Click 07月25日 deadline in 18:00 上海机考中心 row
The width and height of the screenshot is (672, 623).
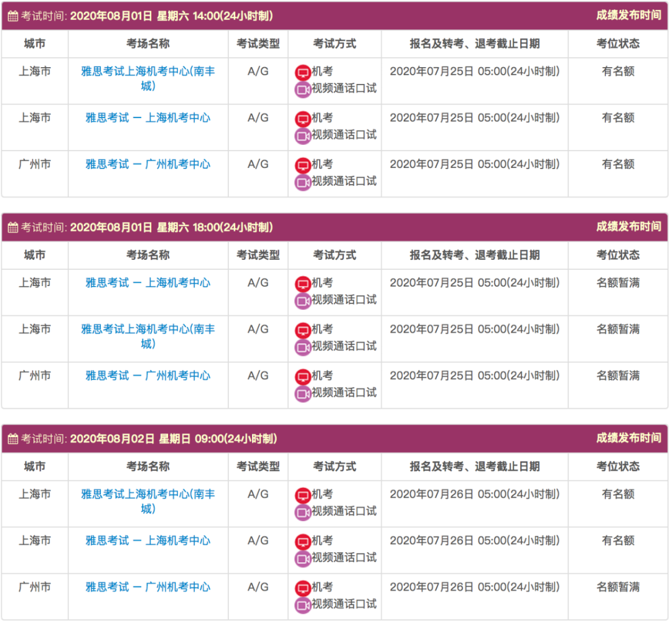[475, 283]
